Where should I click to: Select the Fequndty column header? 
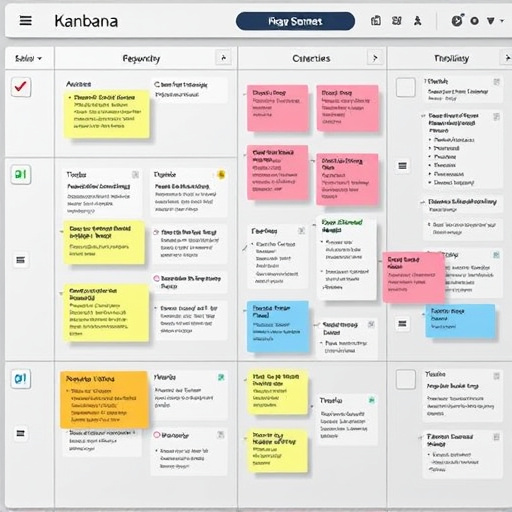pos(141,59)
